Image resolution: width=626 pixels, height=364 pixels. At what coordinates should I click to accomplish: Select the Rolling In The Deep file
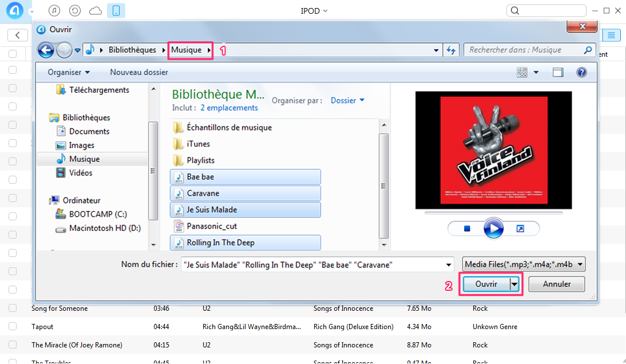pos(245,243)
